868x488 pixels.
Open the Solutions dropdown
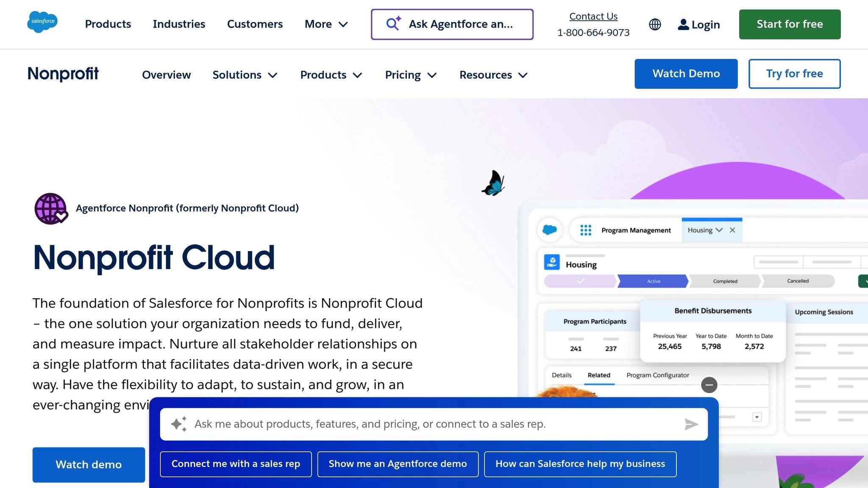click(x=245, y=75)
